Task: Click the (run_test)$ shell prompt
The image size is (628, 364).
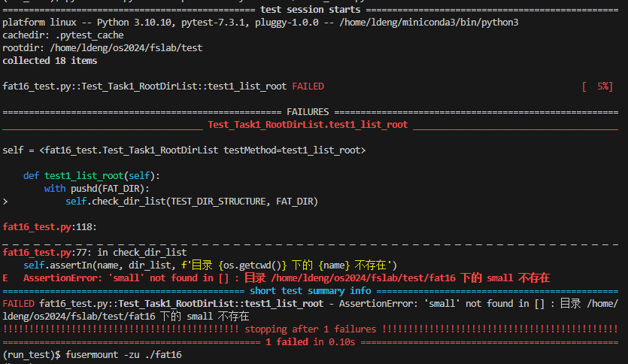Action: pyautogui.click(x=32, y=354)
